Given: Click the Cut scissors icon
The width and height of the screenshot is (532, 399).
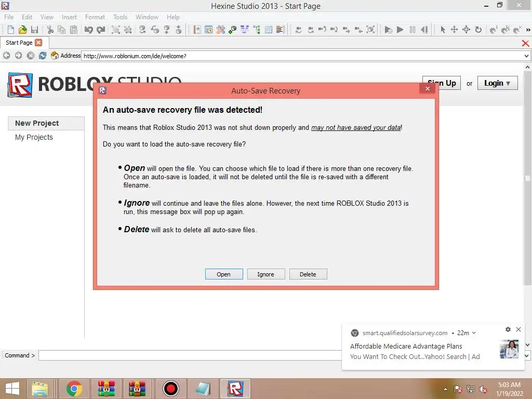Looking at the screenshot, I should click(x=50, y=30).
